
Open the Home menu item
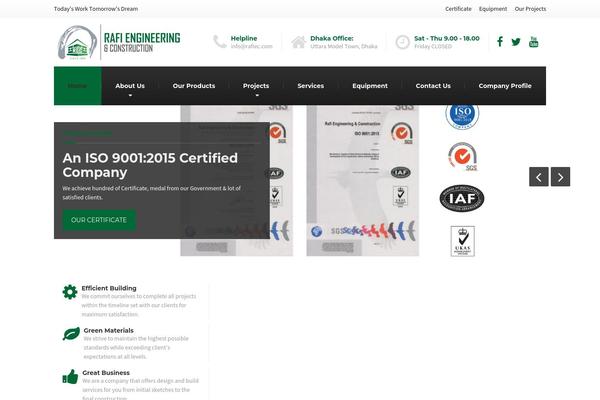click(x=78, y=86)
